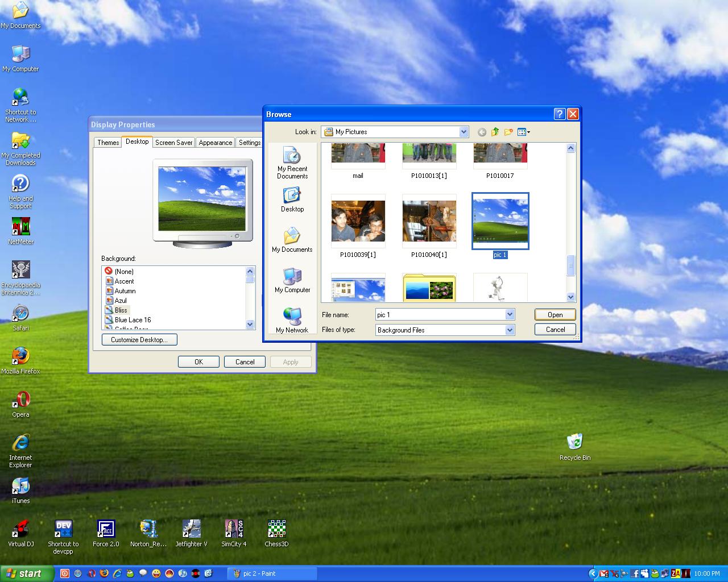This screenshot has width=728, height=582.
Task: Show hidden tray icons arrow
Action: tap(593, 573)
